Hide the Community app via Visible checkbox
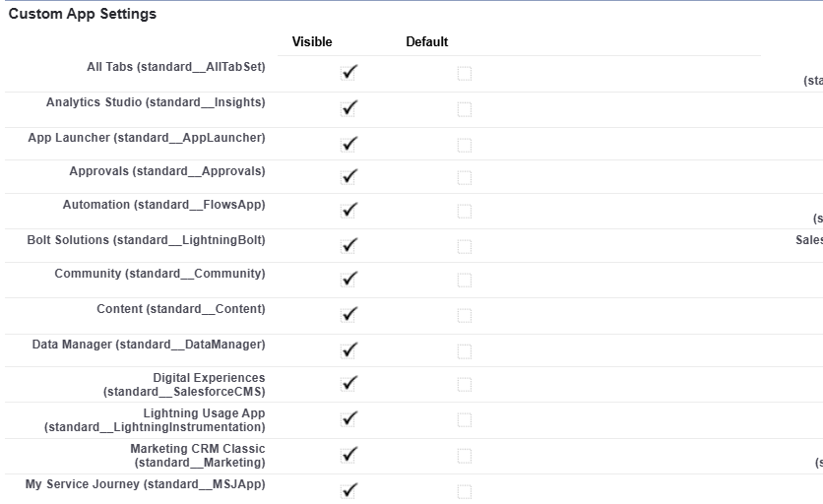 point(348,281)
